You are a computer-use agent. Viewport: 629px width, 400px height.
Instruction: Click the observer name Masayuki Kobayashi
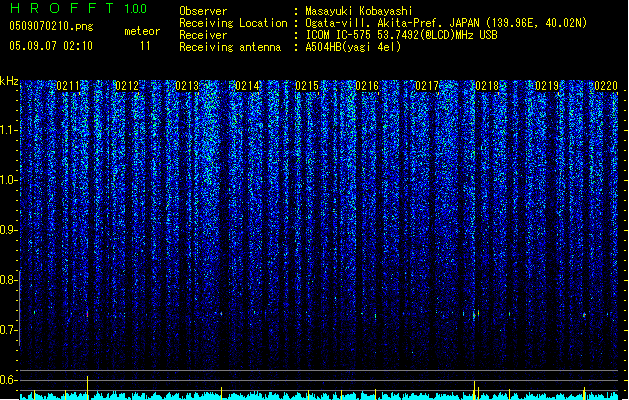359,11
